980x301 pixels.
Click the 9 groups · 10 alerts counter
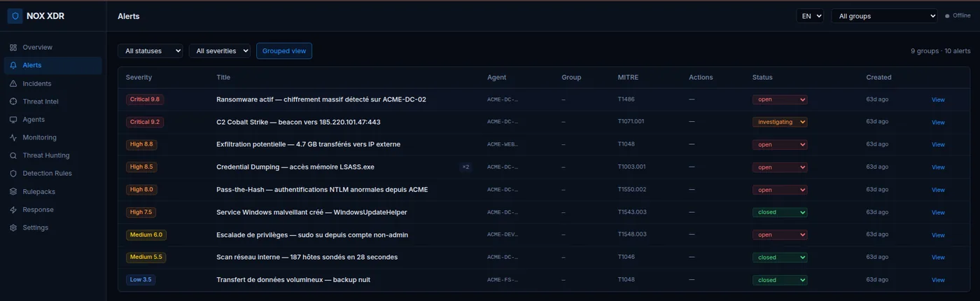(940, 51)
